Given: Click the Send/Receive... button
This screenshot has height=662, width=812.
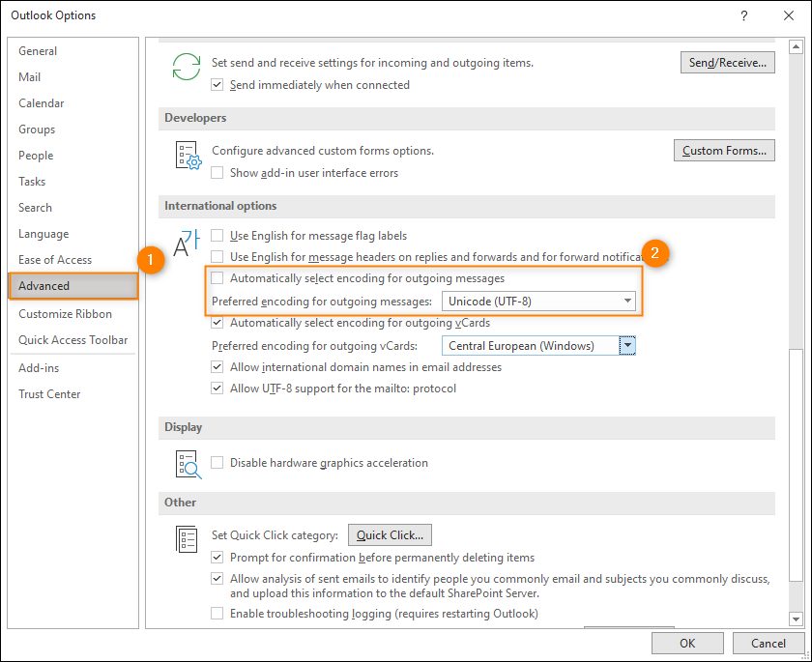Looking at the screenshot, I should tap(728, 63).
